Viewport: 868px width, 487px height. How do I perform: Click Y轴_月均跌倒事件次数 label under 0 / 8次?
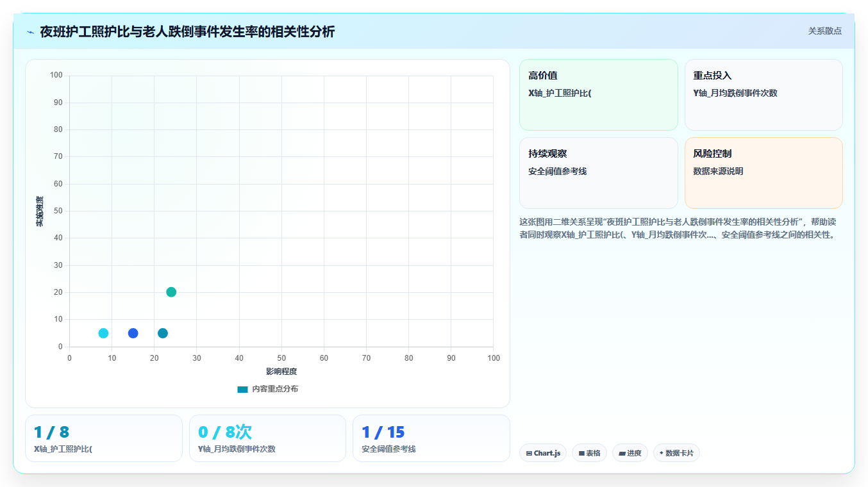click(237, 449)
